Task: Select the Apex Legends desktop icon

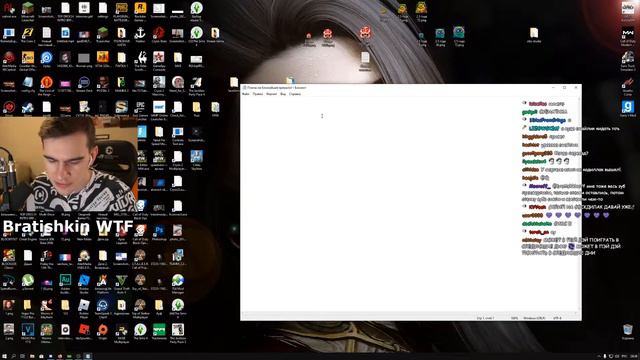Action: tap(122, 235)
